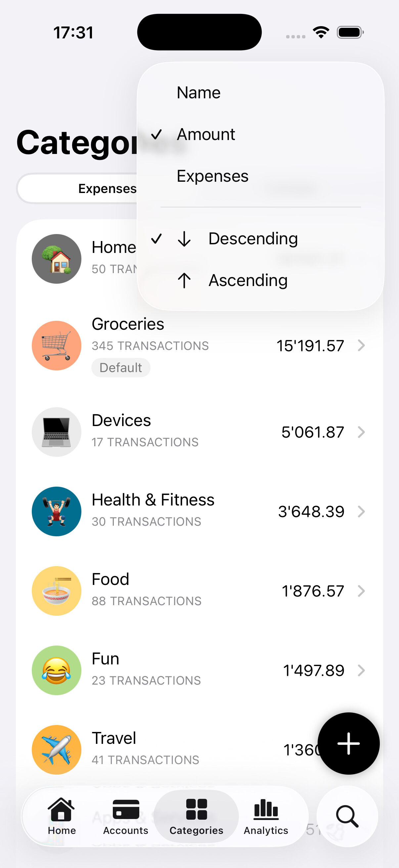Tap the Groceries shopping cart icon

pos(57,345)
